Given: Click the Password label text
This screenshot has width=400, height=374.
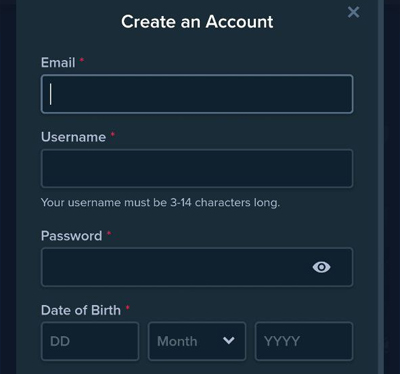Looking at the screenshot, I should pyautogui.click(x=71, y=236).
